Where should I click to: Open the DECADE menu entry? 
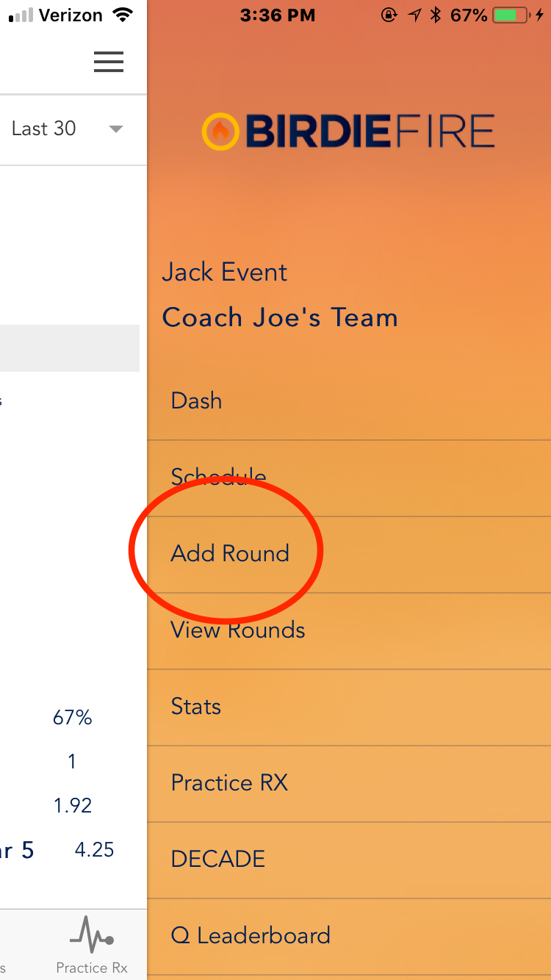pos(217,859)
